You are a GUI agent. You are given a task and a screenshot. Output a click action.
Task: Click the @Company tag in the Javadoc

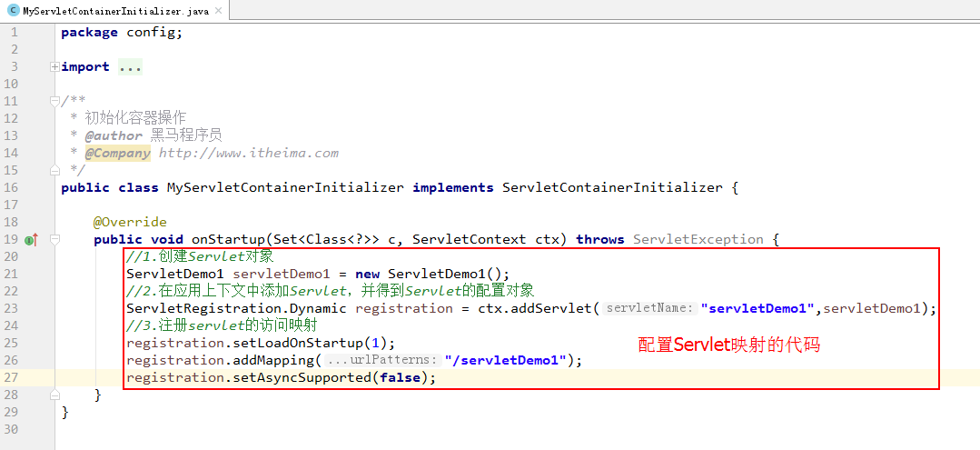coord(118,154)
